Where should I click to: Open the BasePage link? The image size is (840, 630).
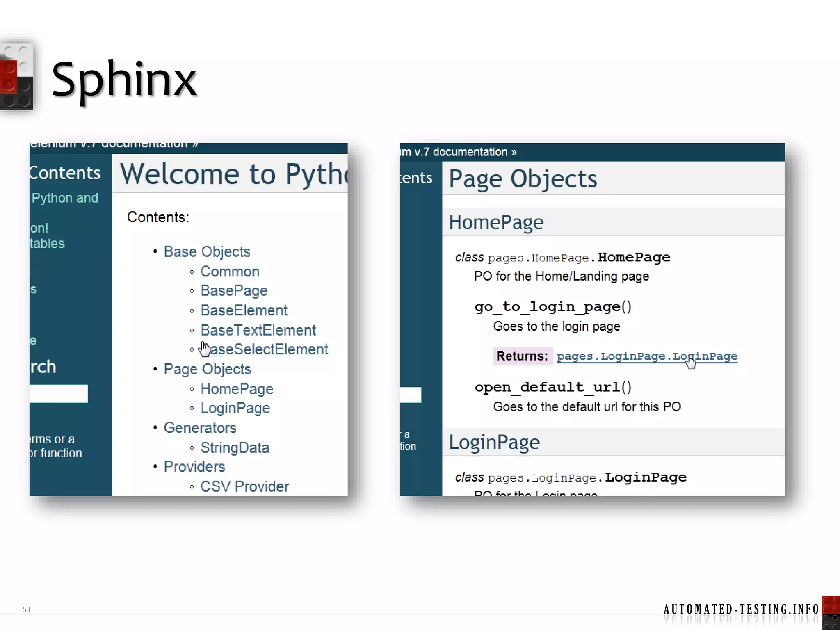click(234, 290)
